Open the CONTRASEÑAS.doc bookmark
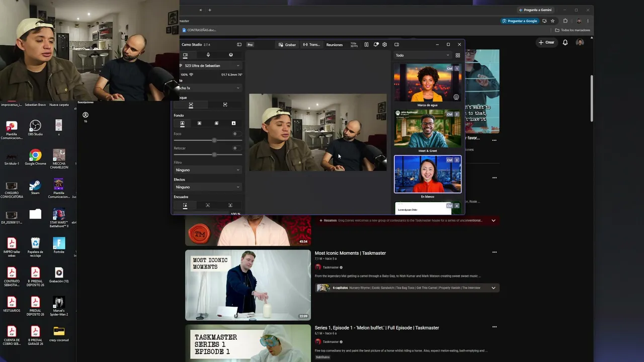Image resolution: width=644 pixels, height=362 pixels. coord(199,30)
